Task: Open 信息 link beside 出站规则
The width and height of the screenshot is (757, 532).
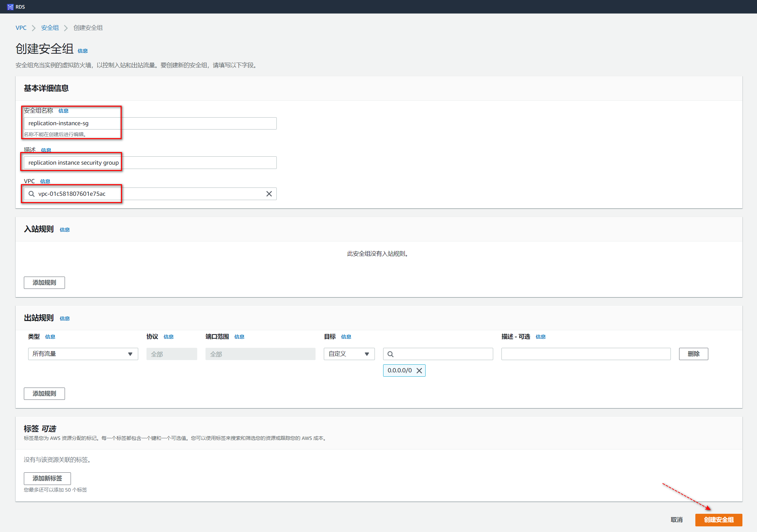Action: (x=65, y=319)
